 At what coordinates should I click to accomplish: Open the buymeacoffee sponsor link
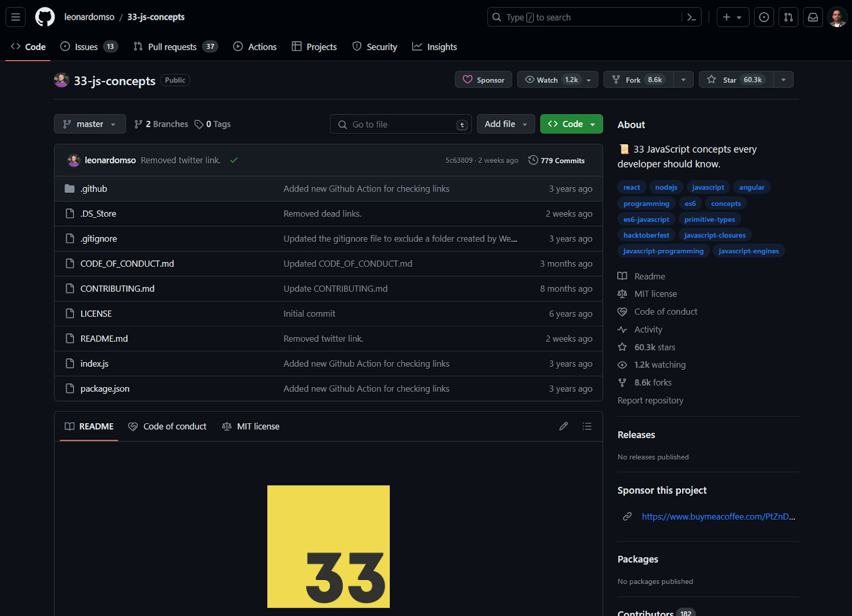tap(719, 516)
